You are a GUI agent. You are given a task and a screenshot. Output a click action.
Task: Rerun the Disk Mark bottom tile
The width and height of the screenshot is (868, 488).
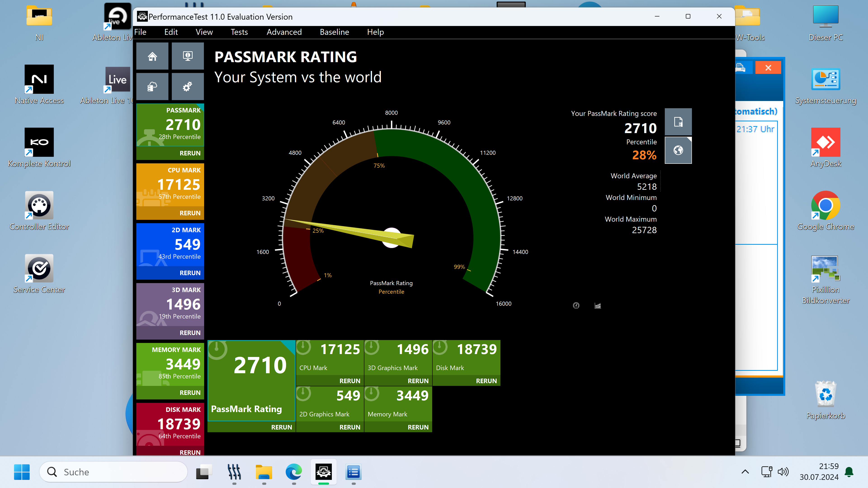click(x=486, y=380)
